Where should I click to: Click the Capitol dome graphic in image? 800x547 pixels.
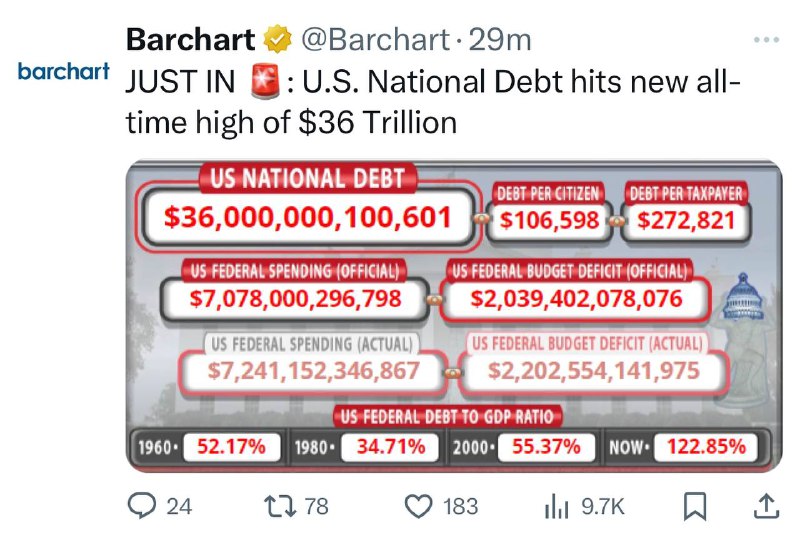pyautogui.click(x=743, y=297)
